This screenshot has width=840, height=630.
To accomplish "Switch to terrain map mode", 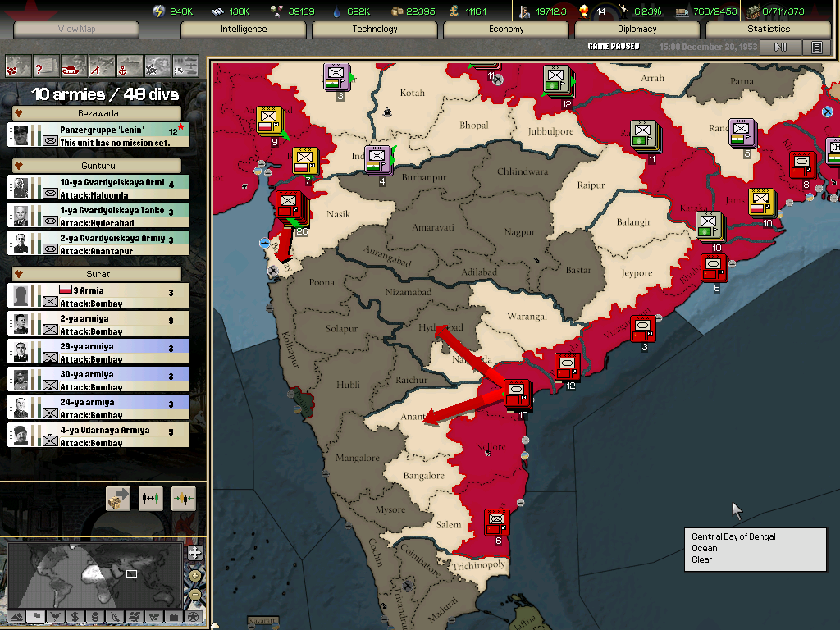I will pyautogui.click(x=16, y=616).
